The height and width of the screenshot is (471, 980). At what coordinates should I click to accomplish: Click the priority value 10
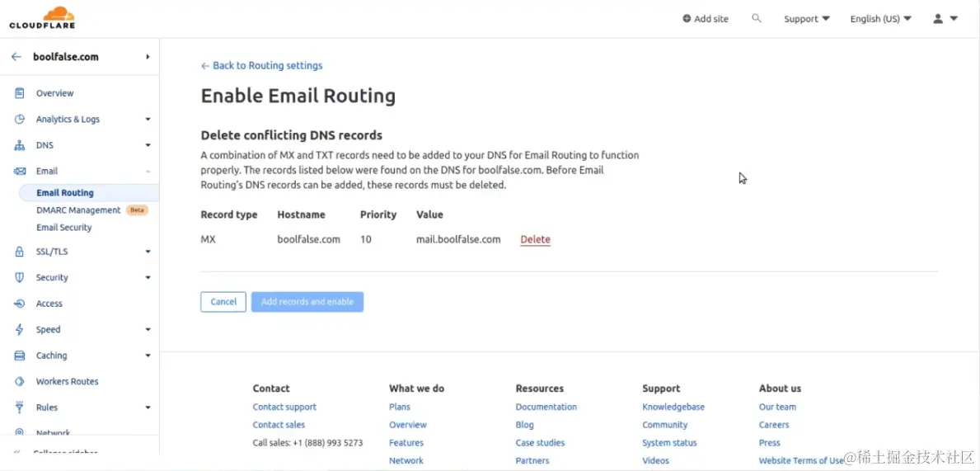[366, 239]
